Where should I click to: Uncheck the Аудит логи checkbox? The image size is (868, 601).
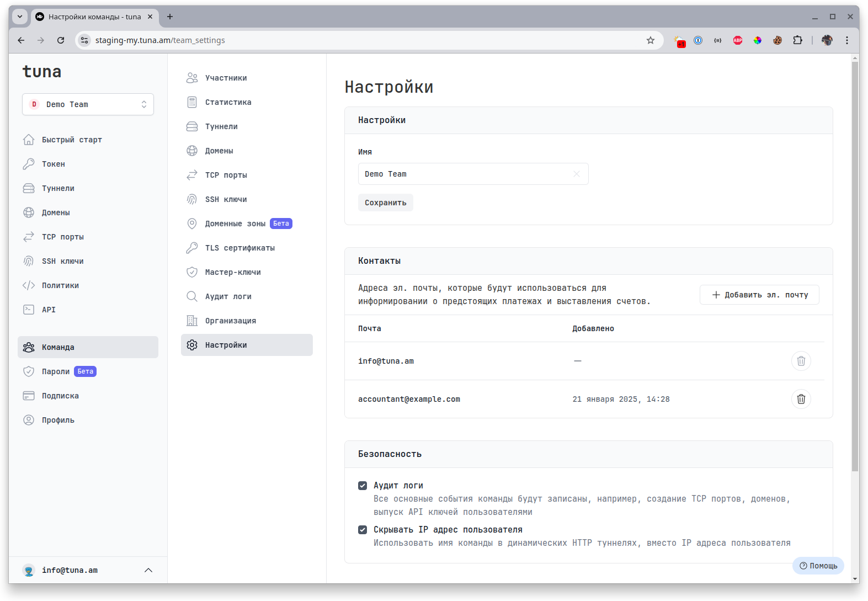363,486
